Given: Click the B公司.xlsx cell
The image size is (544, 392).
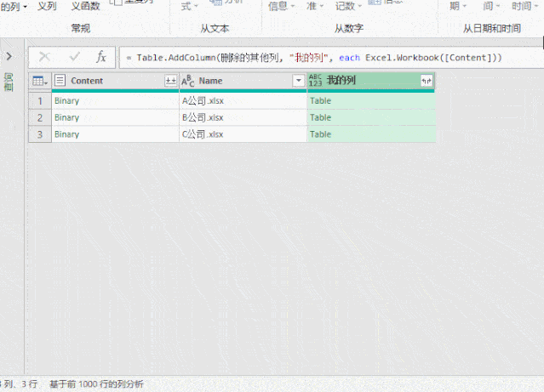Looking at the screenshot, I should [x=243, y=118].
